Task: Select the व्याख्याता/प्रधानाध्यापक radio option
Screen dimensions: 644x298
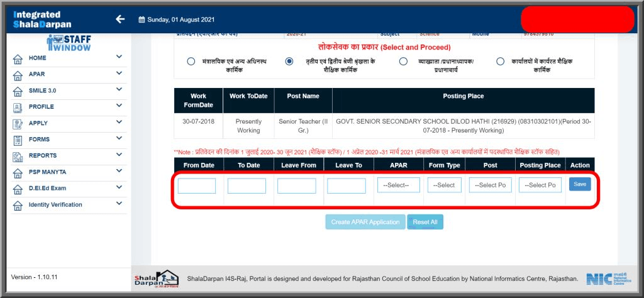Action: click(403, 62)
